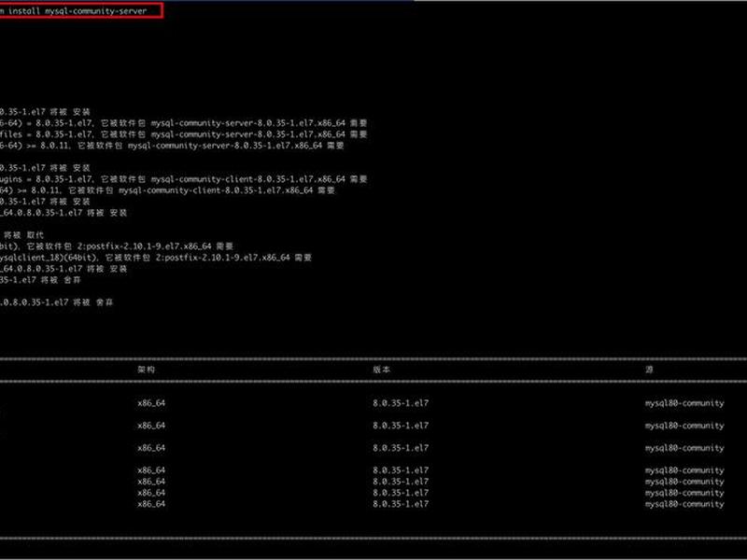The width and height of the screenshot is (747, 560).
Task: Select the 版本 column header
Action: tap(381, 370)
